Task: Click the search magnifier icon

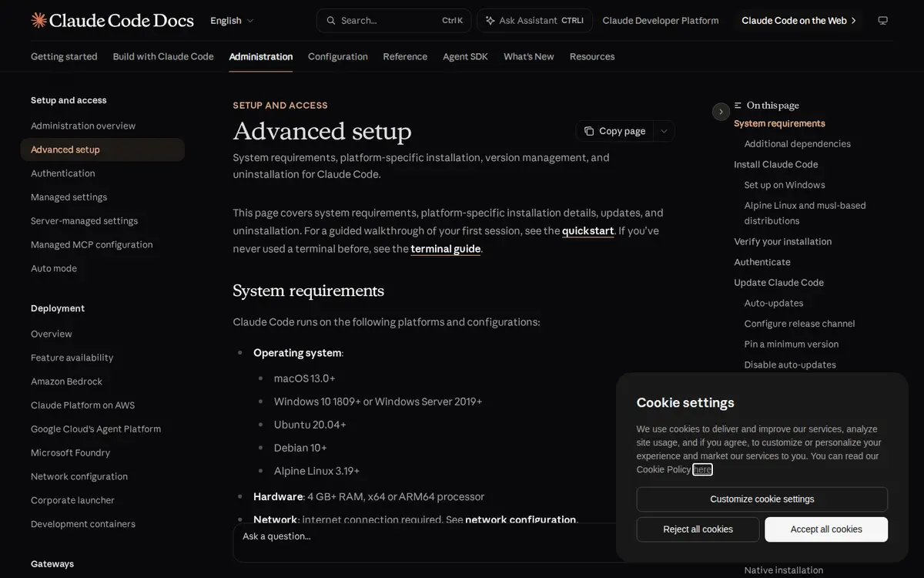Action: point(330,21)
